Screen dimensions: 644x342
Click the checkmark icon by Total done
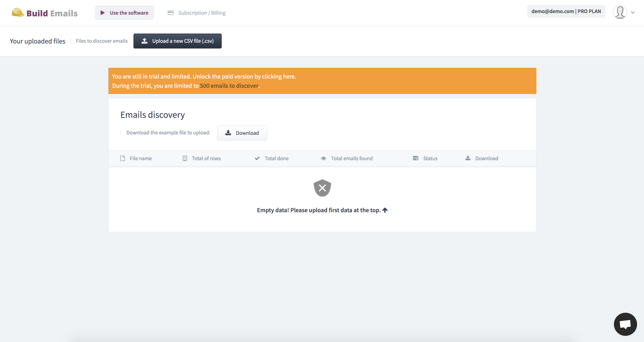[257, 158]
